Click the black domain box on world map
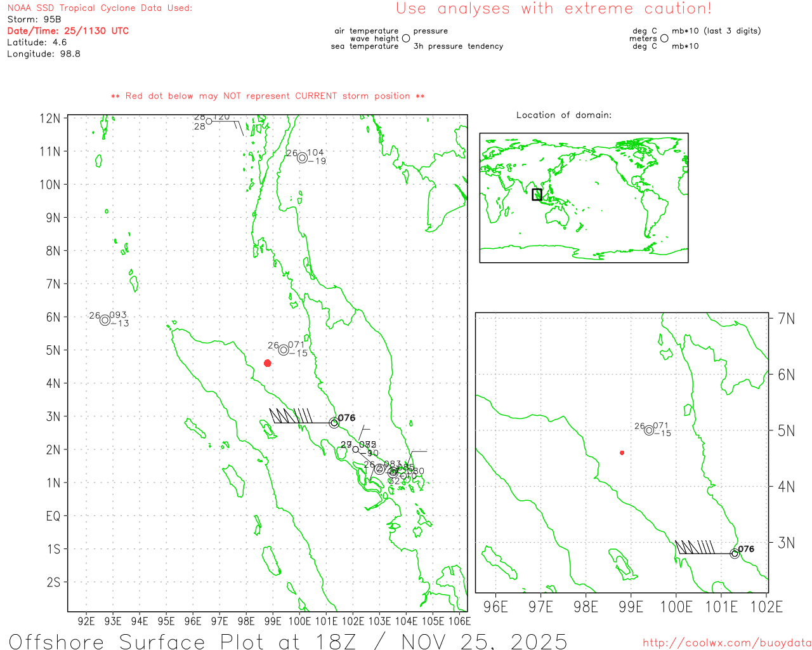Viewport: 812px width, 650px height. click(x=537, y=194)
